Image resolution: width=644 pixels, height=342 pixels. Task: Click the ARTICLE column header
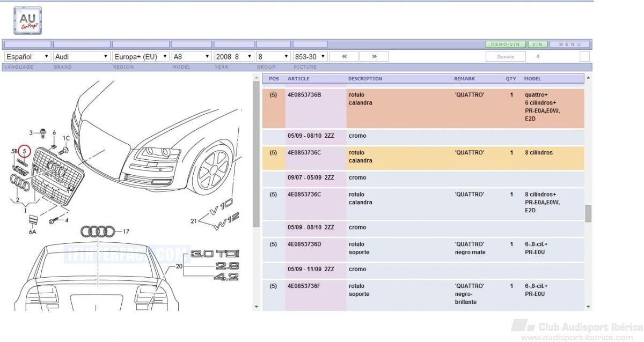tap(298, 79)
